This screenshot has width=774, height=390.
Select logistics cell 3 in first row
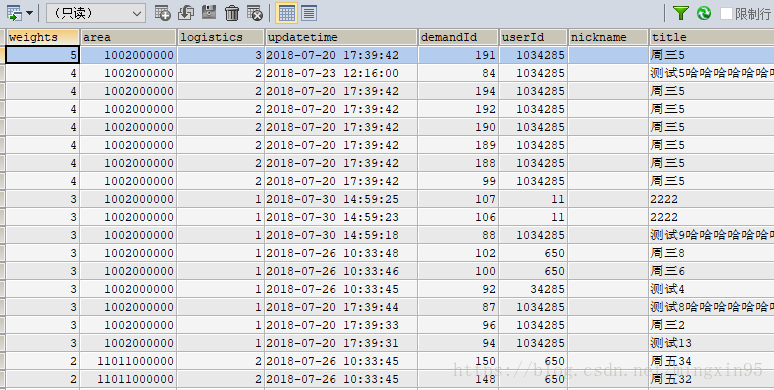click(221, 55)
